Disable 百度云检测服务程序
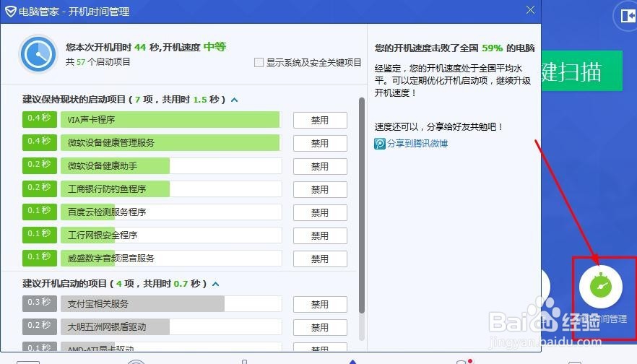637x364 pixels. click(320, 213)
